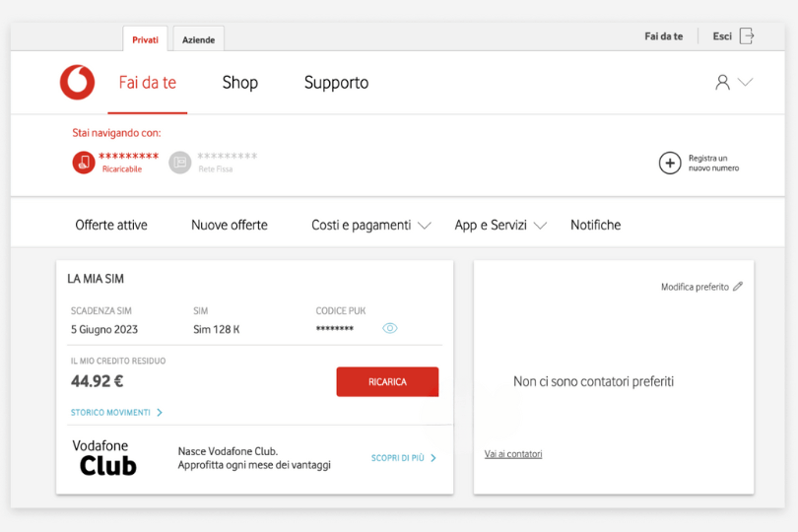Click the Rete Fissa label

point(216,169)
